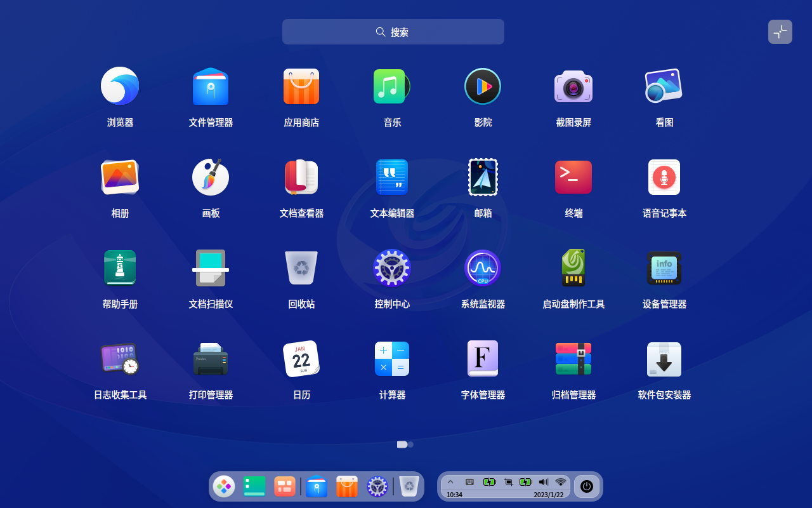Open 归档管理器 archive manager
The image size is (812, 508).
[573, 359]
